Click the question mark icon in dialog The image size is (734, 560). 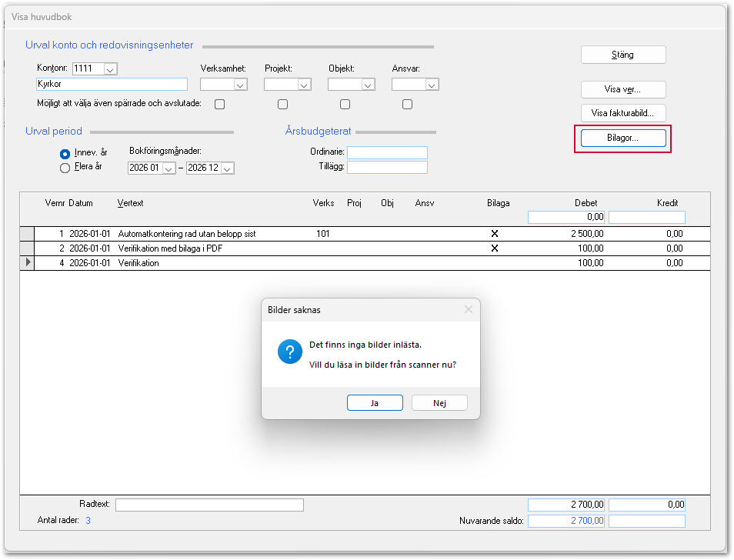point(290,352)
